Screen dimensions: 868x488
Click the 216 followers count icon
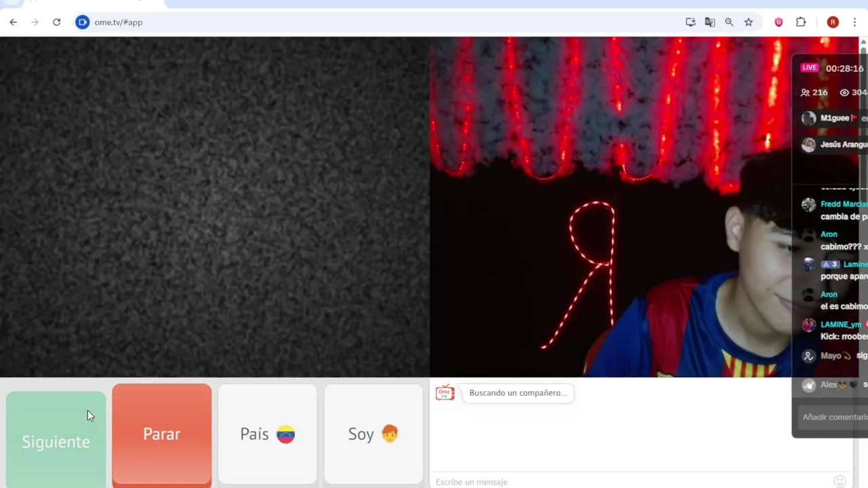806,93
